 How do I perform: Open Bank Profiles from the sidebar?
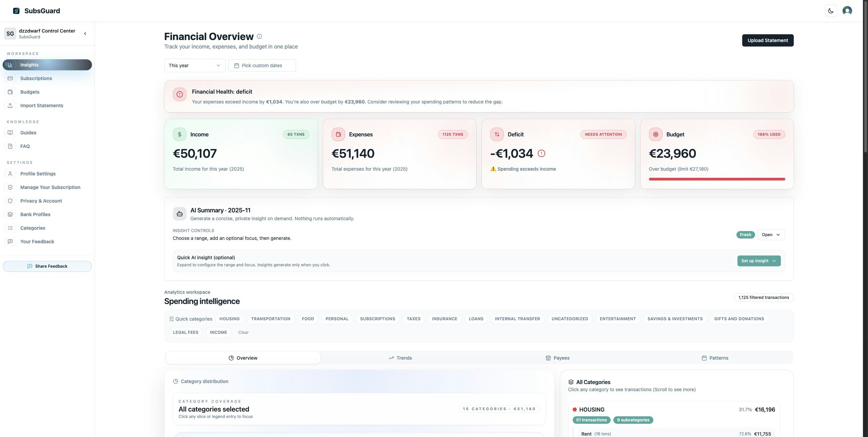click(35, 214)
